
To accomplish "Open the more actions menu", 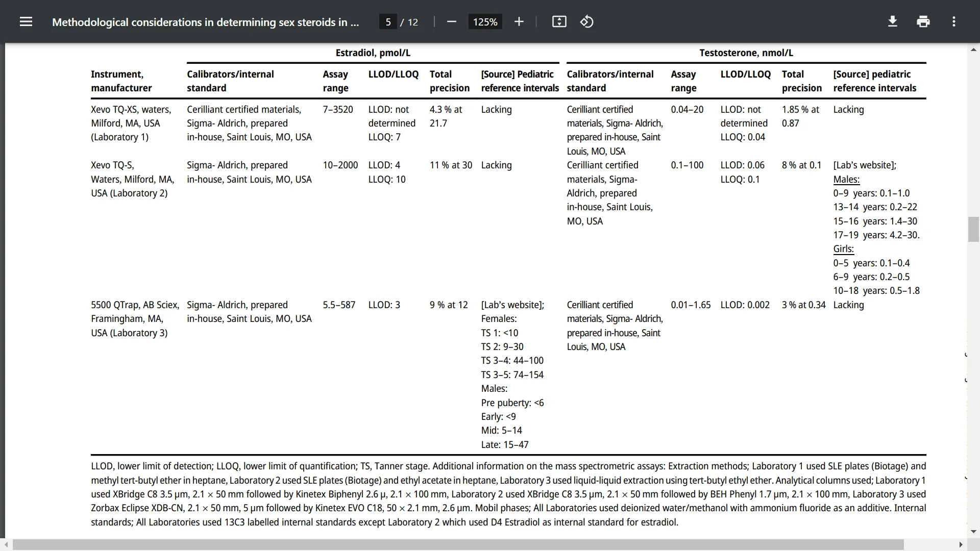I will [x=953, y=21].
